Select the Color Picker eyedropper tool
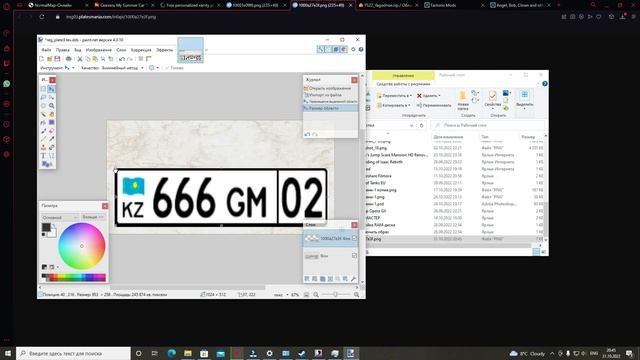Viewport: 640px width, 360px height. (51, 139)
